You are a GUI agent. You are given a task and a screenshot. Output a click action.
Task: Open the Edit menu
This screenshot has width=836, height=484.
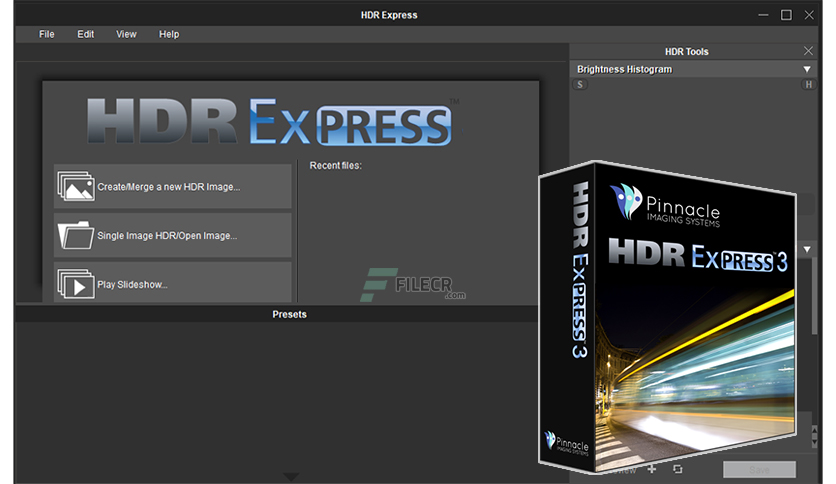(85, 34)
